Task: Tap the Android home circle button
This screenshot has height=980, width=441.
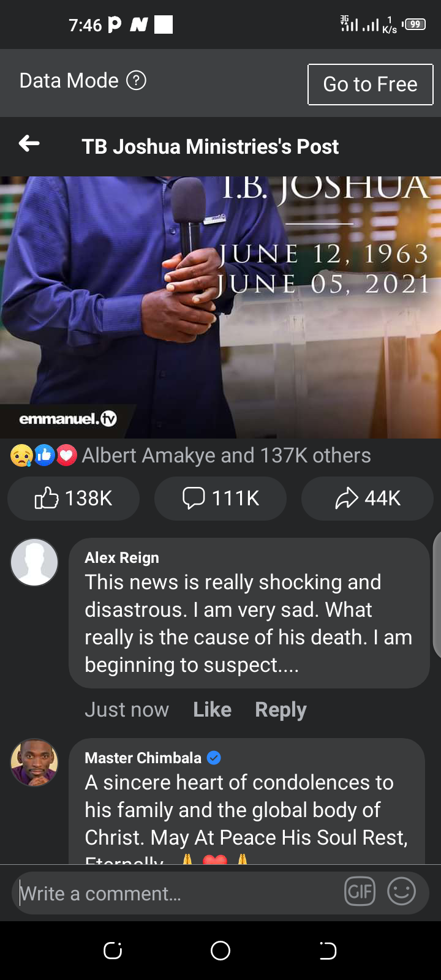Action: pos(221,951)
